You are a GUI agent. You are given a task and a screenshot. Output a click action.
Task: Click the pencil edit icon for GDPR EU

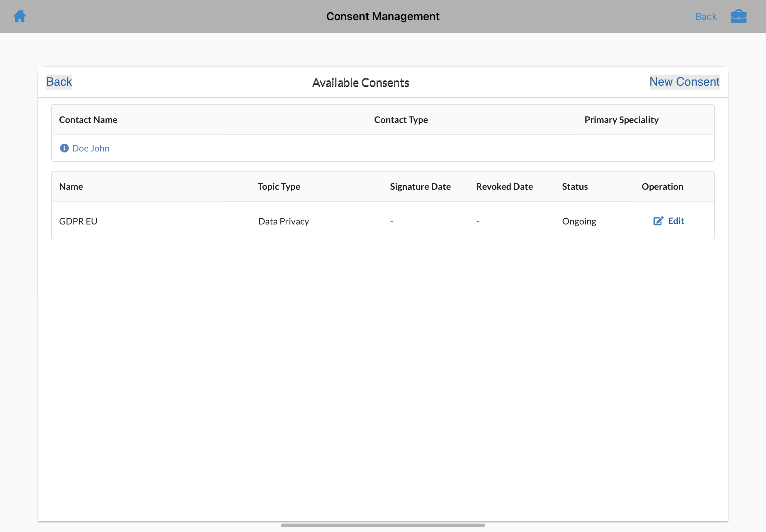[x=658, y=221]
